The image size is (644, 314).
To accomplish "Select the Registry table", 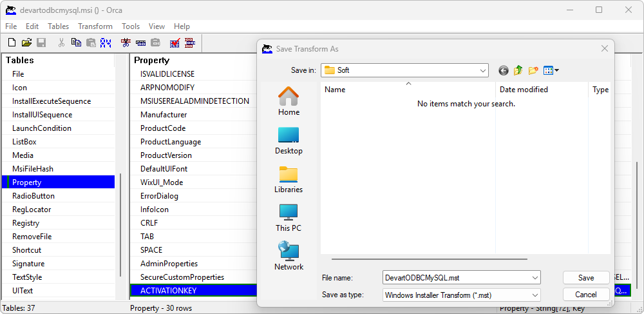I will point(59,223).
